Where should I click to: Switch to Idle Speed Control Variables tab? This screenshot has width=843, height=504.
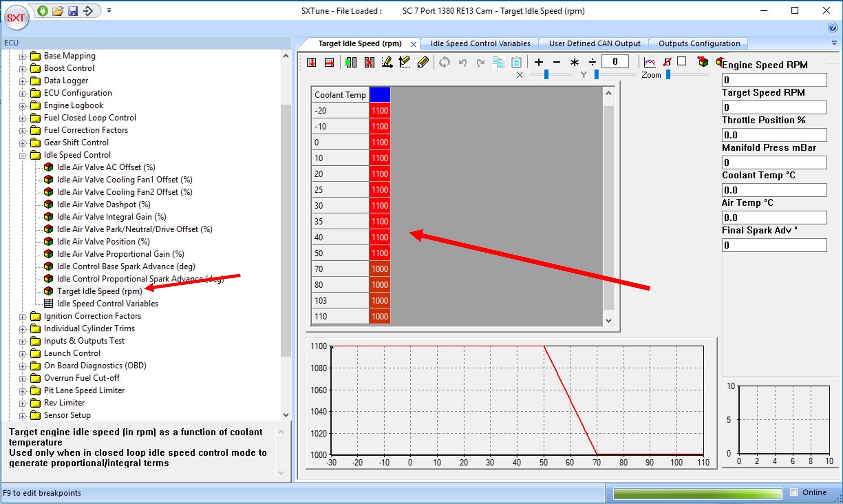(480, 43)
